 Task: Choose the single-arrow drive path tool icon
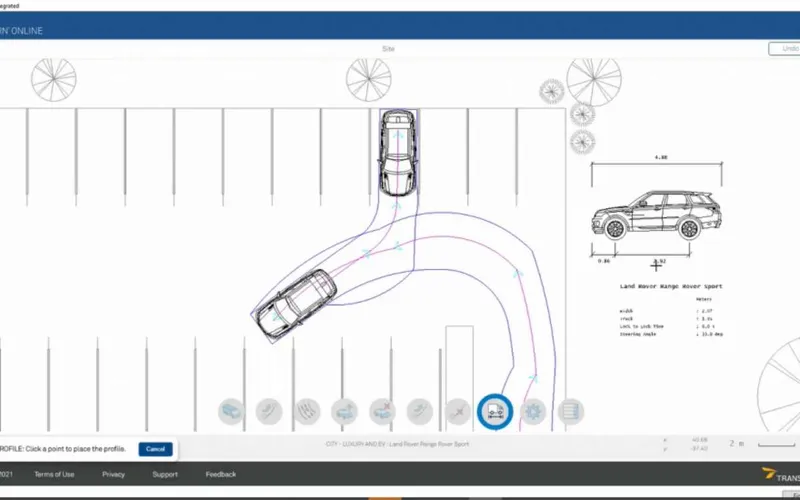click(x=269, y=411)
